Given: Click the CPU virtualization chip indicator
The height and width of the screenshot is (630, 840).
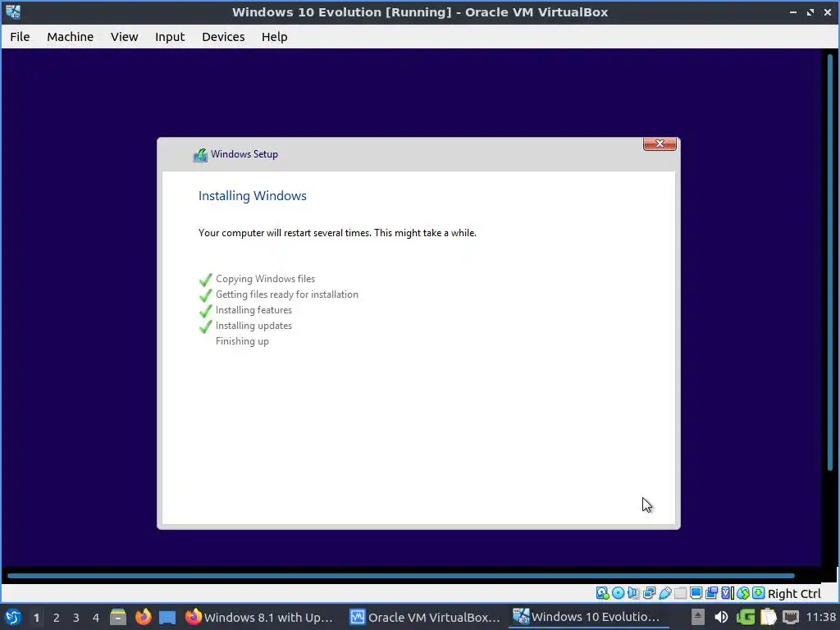Looking at the screenshot, I should [727, 593].
